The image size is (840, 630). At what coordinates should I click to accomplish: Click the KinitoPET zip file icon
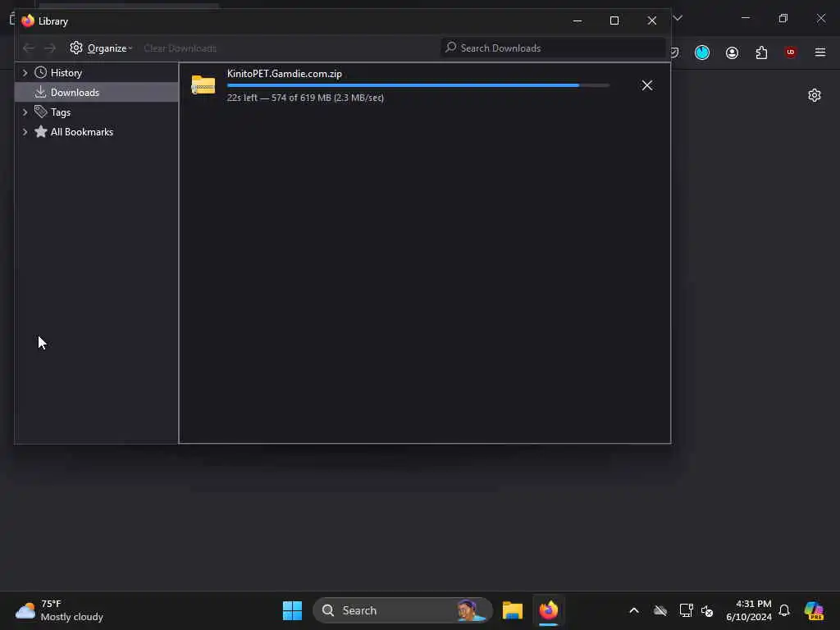click(203, 85)
